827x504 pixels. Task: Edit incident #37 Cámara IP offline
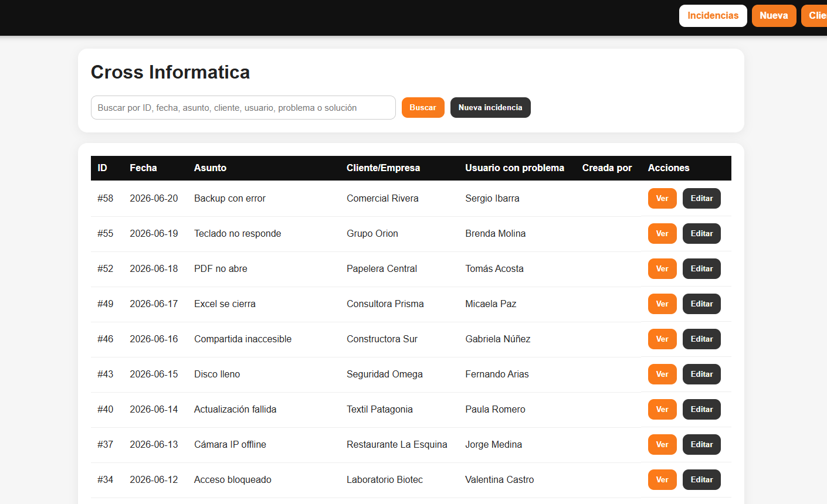coord(701,445)
